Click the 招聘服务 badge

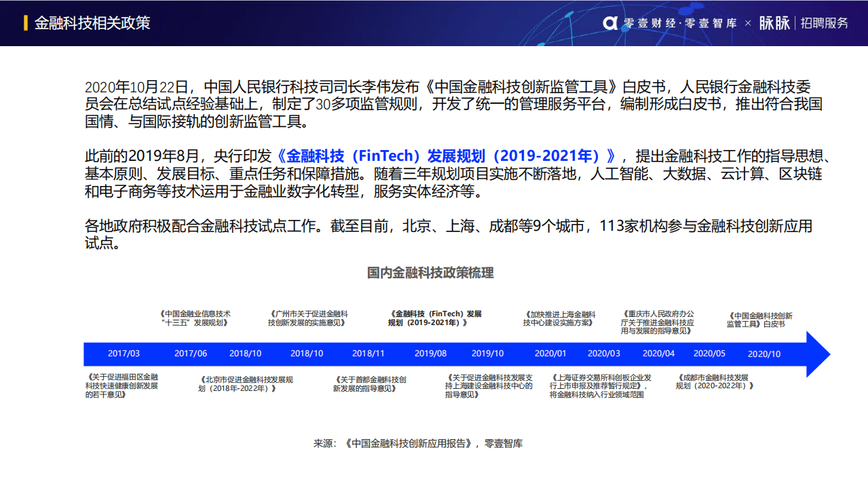point(827,22)
